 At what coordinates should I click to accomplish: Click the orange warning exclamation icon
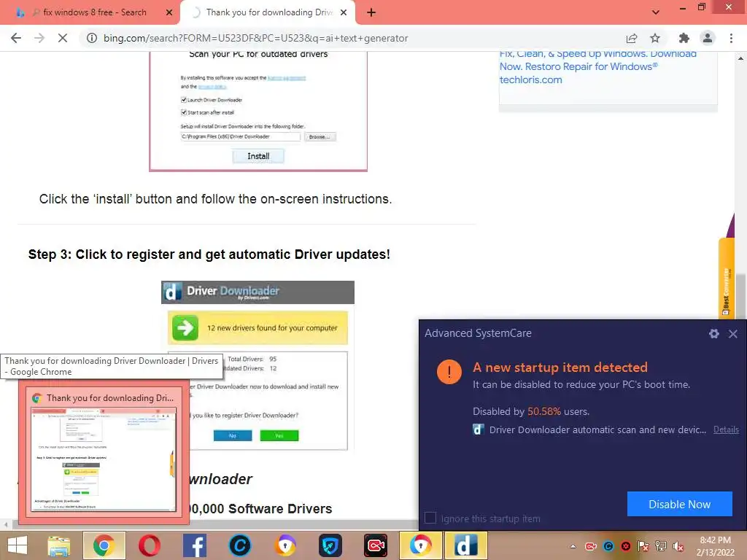pyautogui.click(x=449, y=371)
